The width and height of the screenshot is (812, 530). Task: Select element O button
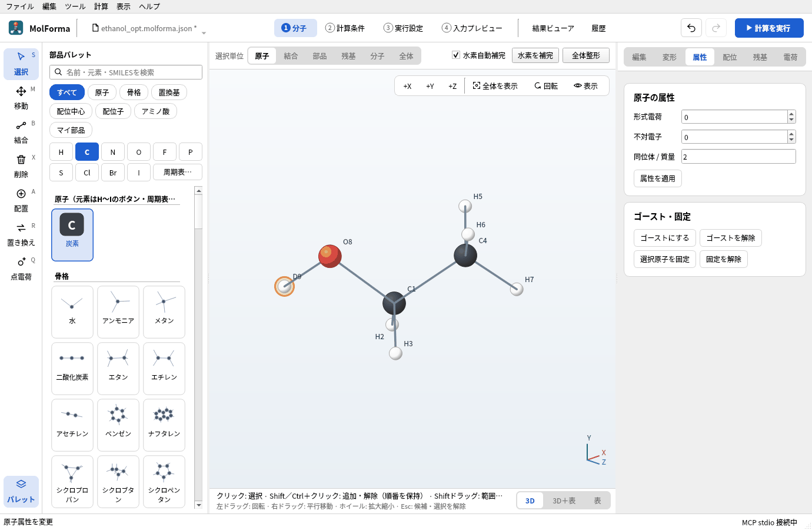[x=139, y=152]
